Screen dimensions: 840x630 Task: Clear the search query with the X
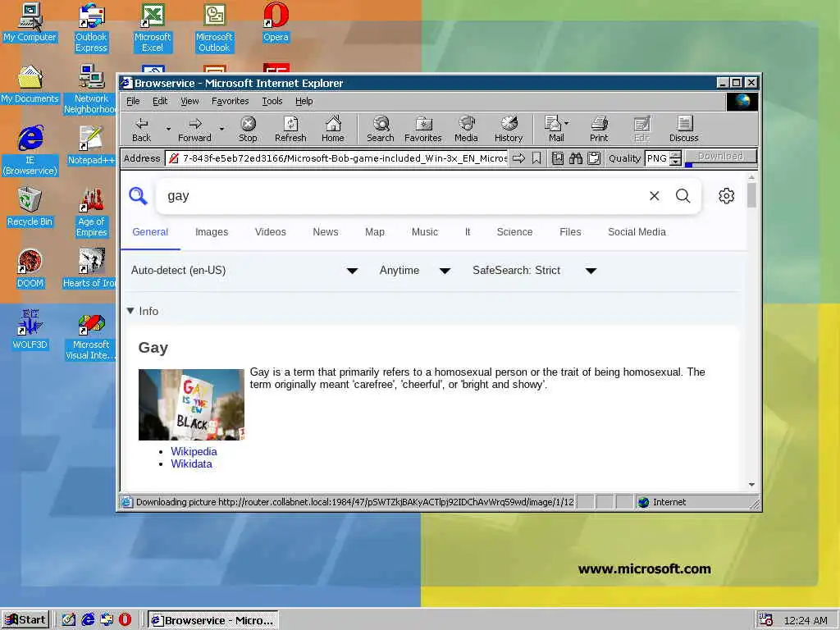tap(654, 196)
